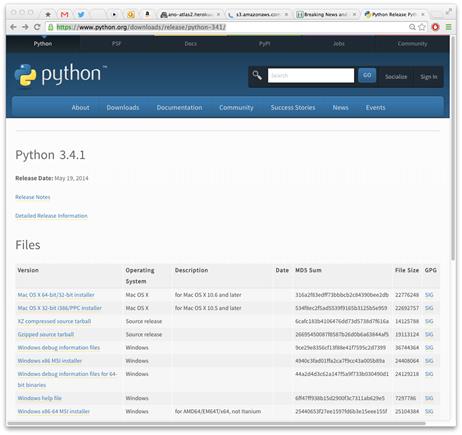Screen dimensions: 462x435
Task: Open the Chrome hamburger menu
Action: [x=449, y=27]
